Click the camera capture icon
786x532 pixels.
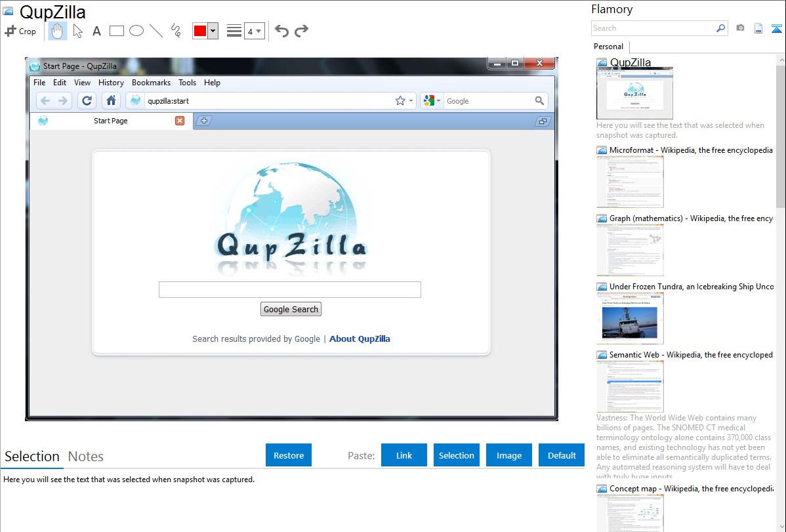740,28
